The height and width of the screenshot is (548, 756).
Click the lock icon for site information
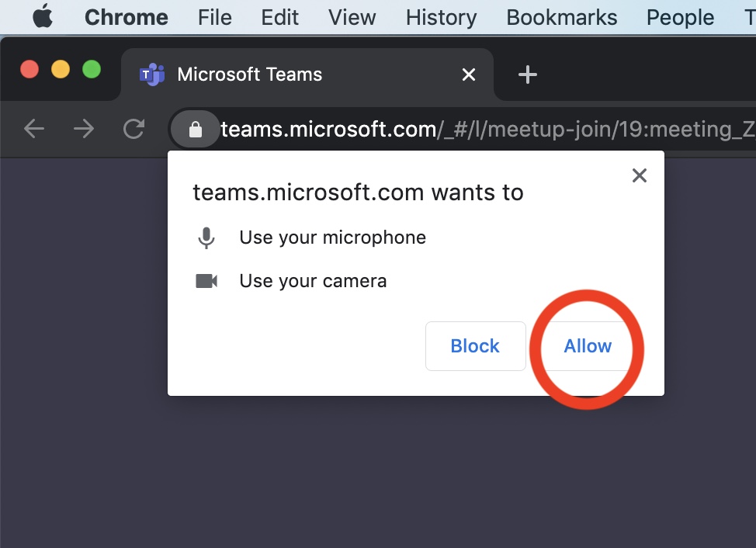point(196,129)
